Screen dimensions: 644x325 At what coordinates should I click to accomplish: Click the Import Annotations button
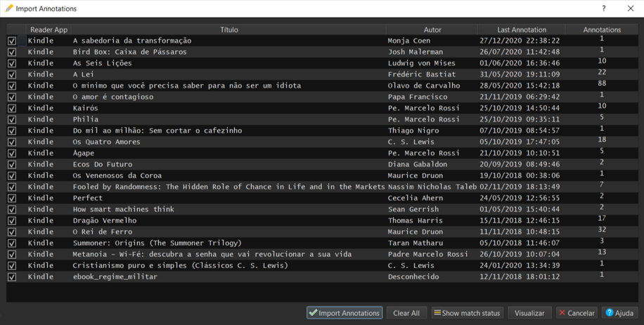pyautogui.click(x=344, y=312)
